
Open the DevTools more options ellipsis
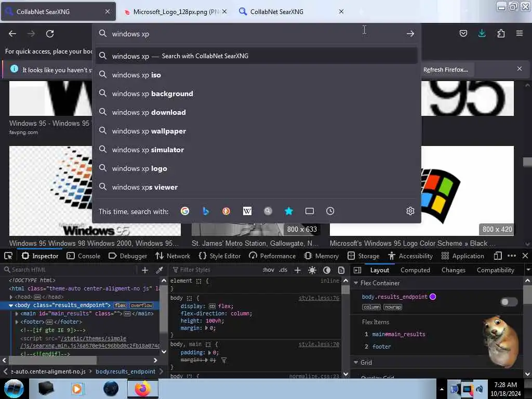[x=512, y=256]
